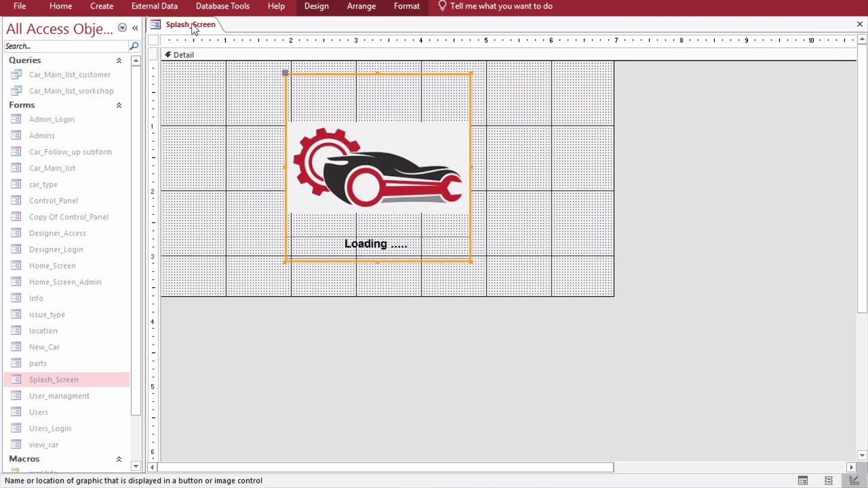Open the External Data ribbon tab

155,6
